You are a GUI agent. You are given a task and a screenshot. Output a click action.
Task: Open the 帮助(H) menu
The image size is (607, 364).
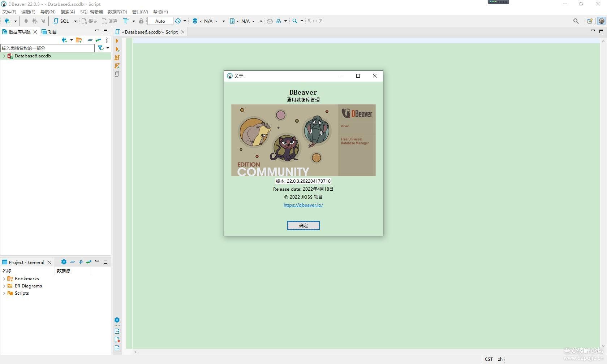[x=160, y=12]
